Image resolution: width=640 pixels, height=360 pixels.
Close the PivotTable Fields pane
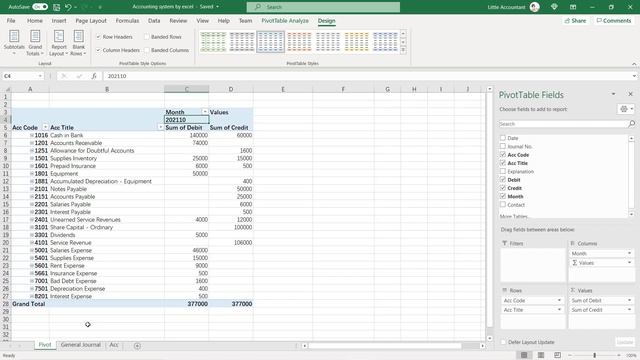pos(630,94)
